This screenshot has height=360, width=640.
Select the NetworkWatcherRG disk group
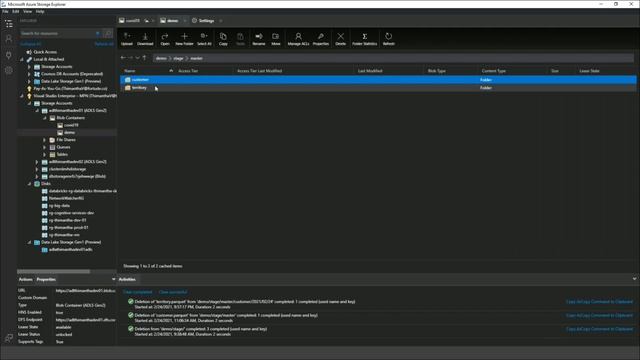pyautogui.click(x=66, y=198)
